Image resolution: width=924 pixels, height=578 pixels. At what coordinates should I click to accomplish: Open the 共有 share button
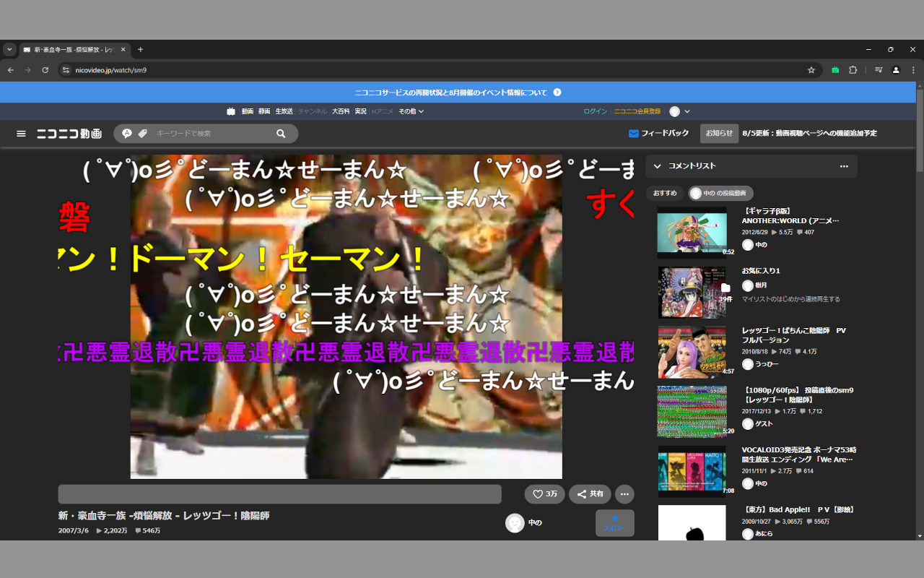pyautogui.click(x=590, y=494)
